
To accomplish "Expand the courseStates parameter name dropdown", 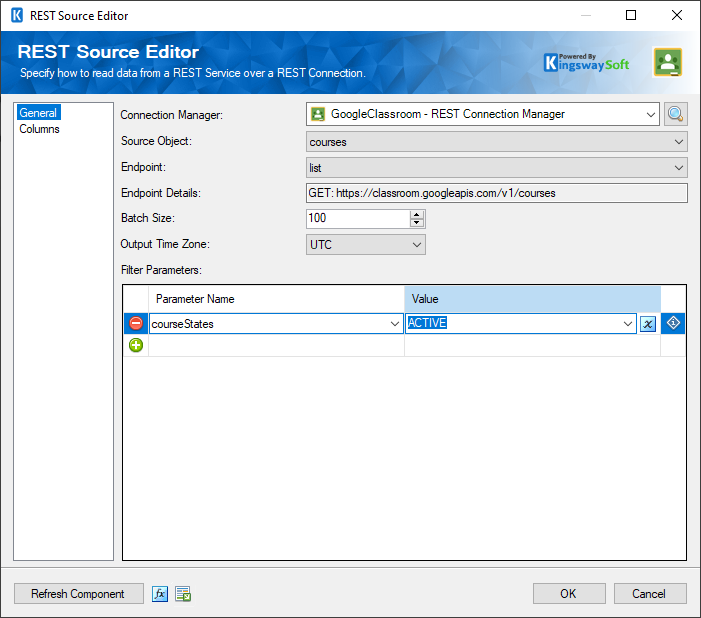I will click(394, 323).
